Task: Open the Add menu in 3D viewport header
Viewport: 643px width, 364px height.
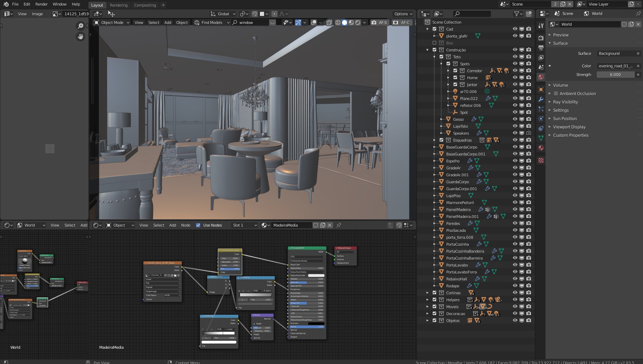Action: 168,23
